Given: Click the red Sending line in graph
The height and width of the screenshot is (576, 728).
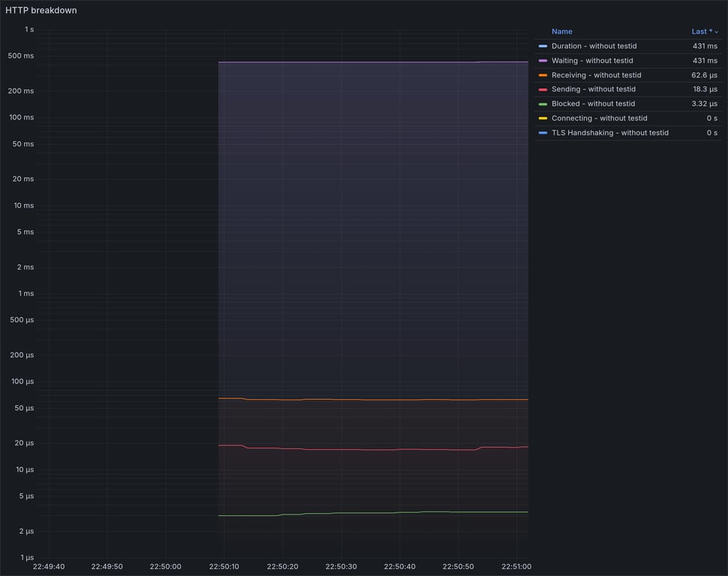Looking at the screenshot, I should (x=373, y=449).
